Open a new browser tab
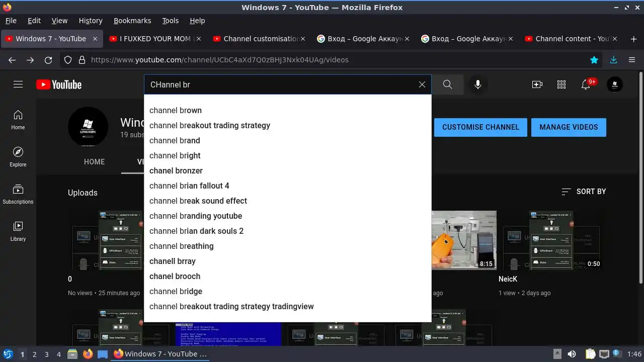The image size is (644, 362). (633, 39)
